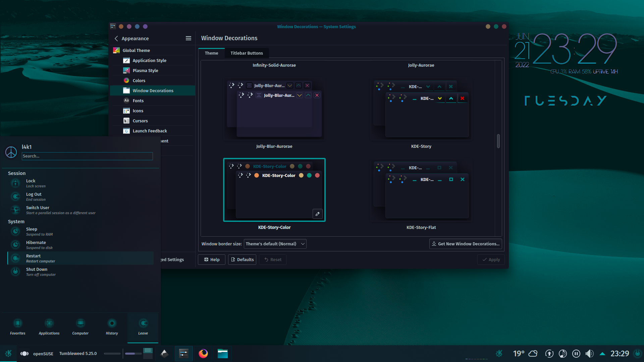Open Application Style in the sidebar
The height and width of the screenshot is (362, 644).
point(153,60)
